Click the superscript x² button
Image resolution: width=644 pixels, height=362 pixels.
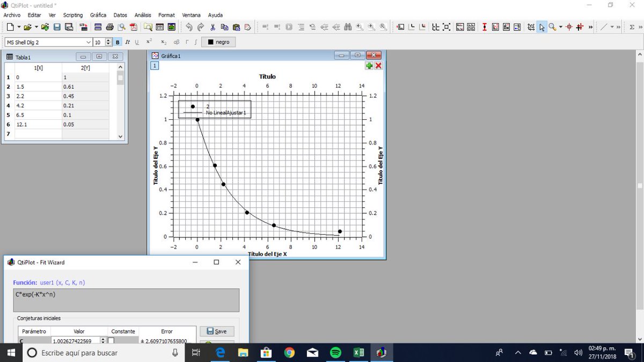149,42
